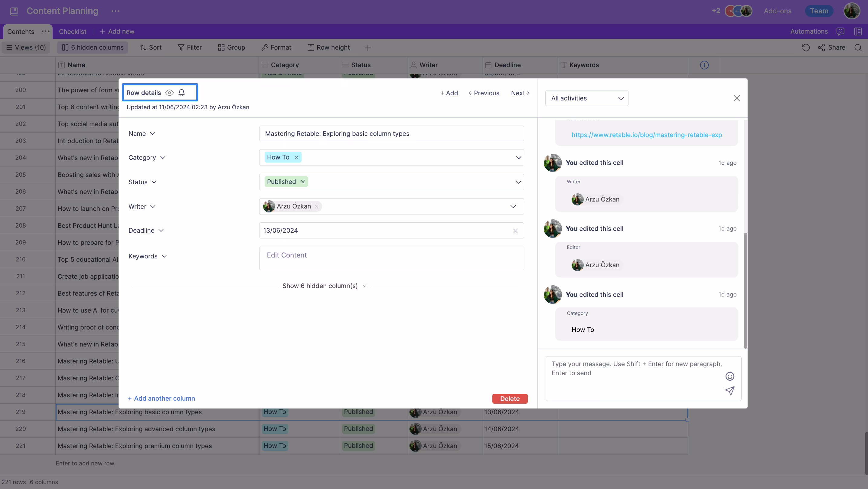Open Content Planning more options dots

pos(115,11)
